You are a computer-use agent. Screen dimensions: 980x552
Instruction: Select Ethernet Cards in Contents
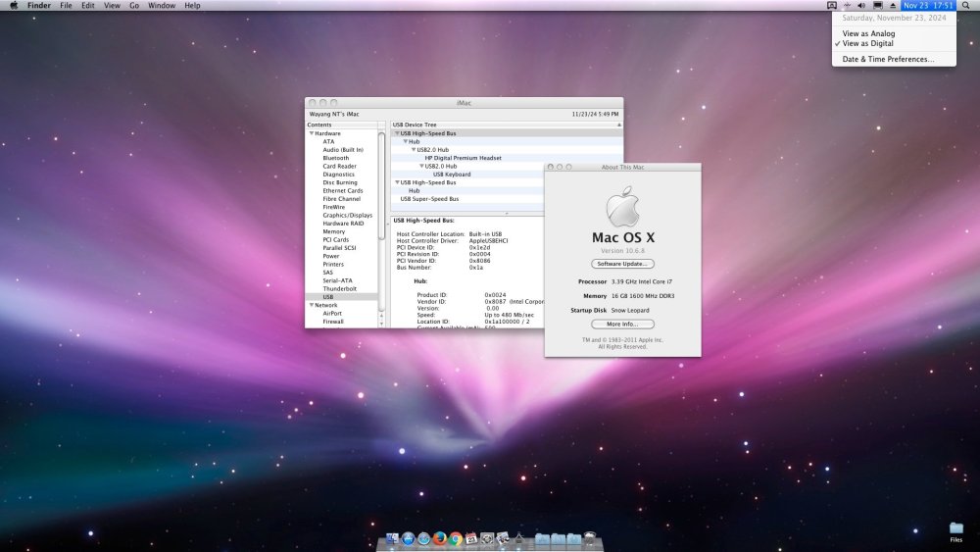coord(342,190)
